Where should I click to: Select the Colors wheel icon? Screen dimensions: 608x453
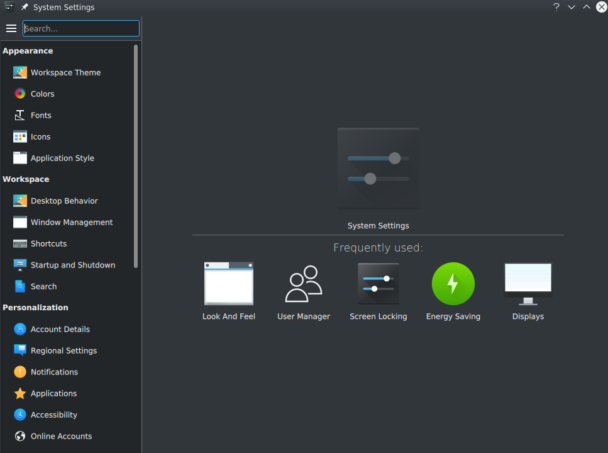pos(20,94)
